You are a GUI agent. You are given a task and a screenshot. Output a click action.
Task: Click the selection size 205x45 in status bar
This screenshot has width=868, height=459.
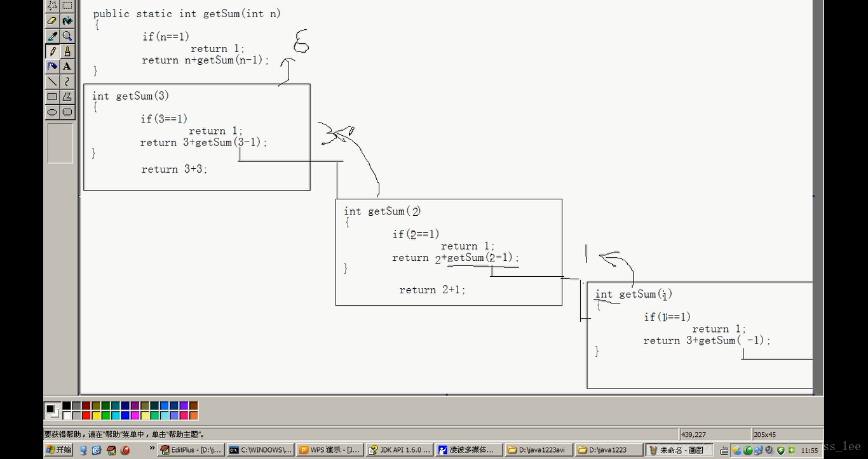765,435
